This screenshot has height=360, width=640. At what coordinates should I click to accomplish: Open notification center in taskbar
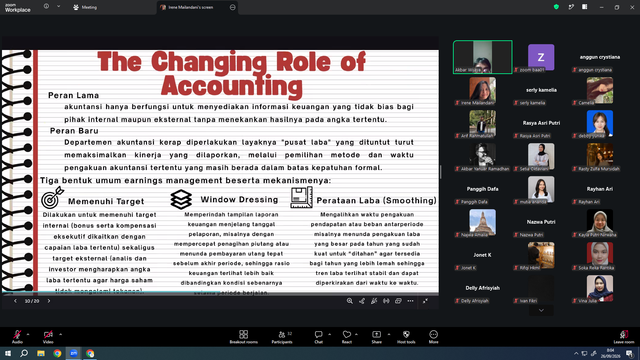(630, 353)
